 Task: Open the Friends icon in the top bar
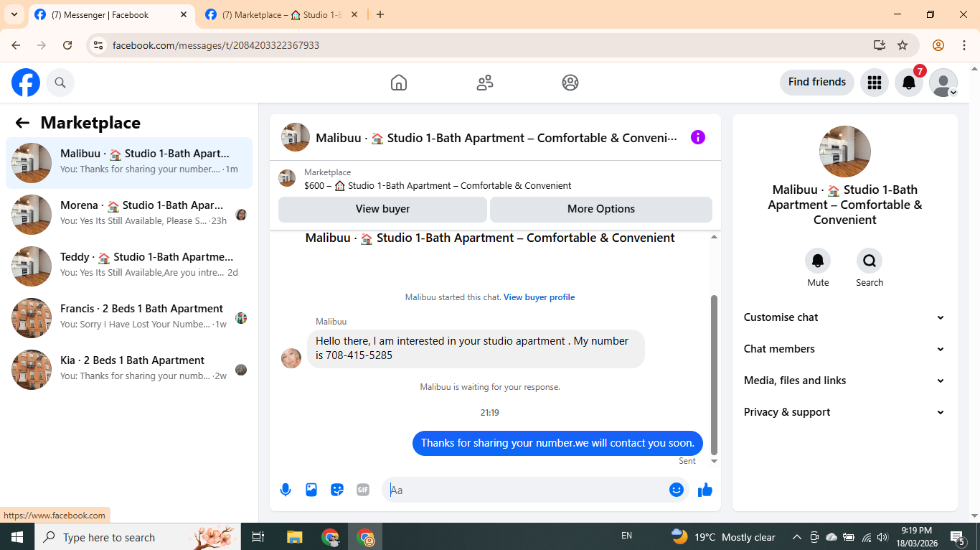(x=485, y=83)
